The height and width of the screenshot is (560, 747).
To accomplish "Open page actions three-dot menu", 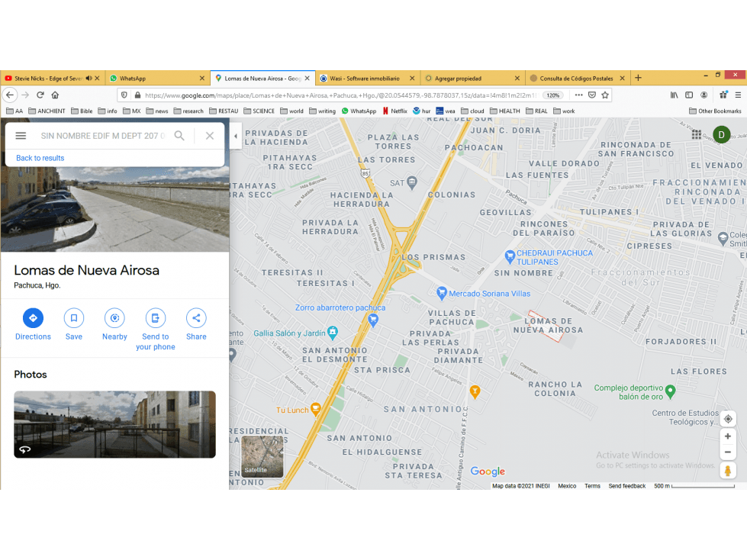I will click(x=578, y=95).
